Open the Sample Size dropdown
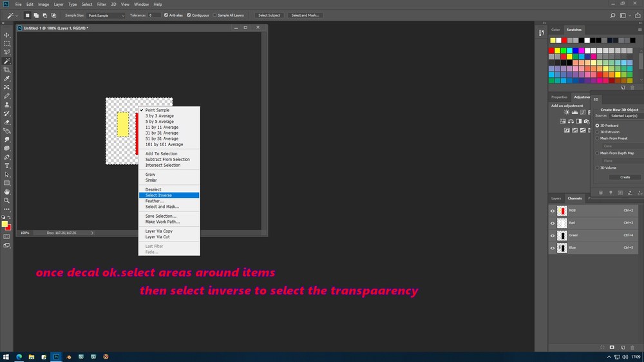This screenshot has height=362, width=644. (106, 15)
